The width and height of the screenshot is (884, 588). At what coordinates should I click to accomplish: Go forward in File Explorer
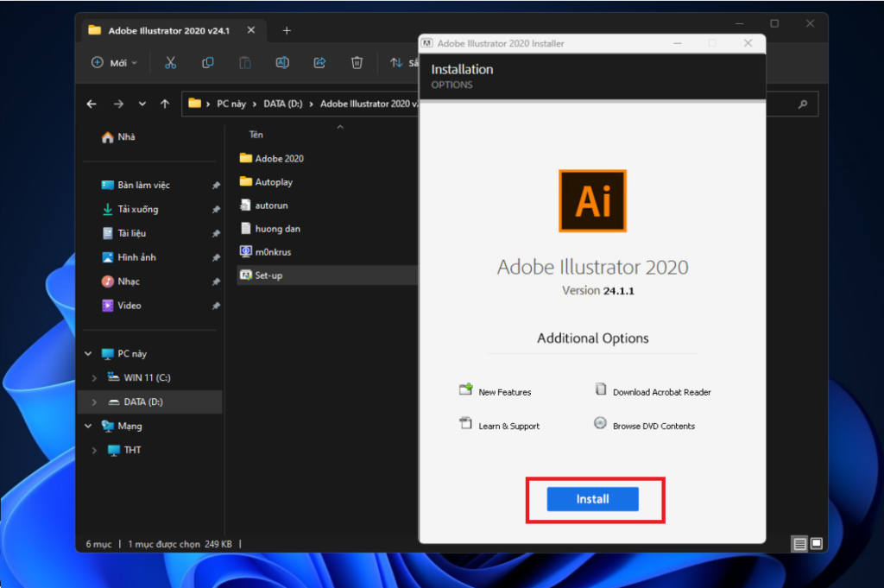118,104
